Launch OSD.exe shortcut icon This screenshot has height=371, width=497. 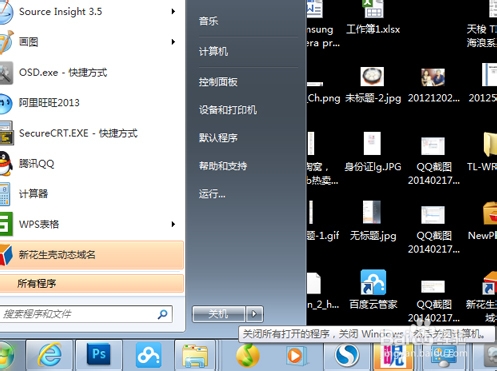tap(6, 73)
